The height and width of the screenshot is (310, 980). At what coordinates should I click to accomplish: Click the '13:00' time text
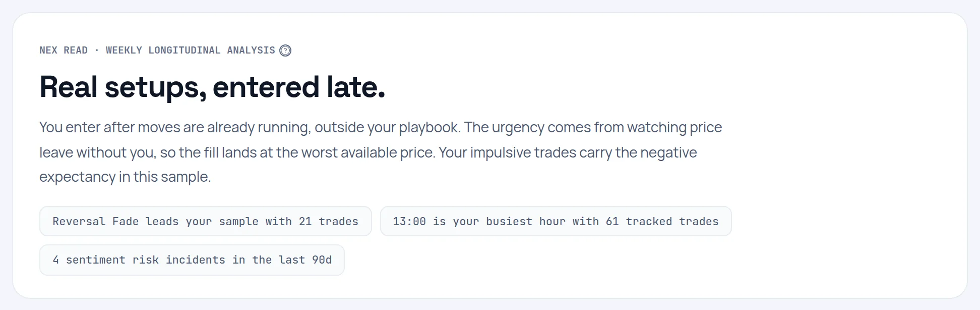point(409,222)
